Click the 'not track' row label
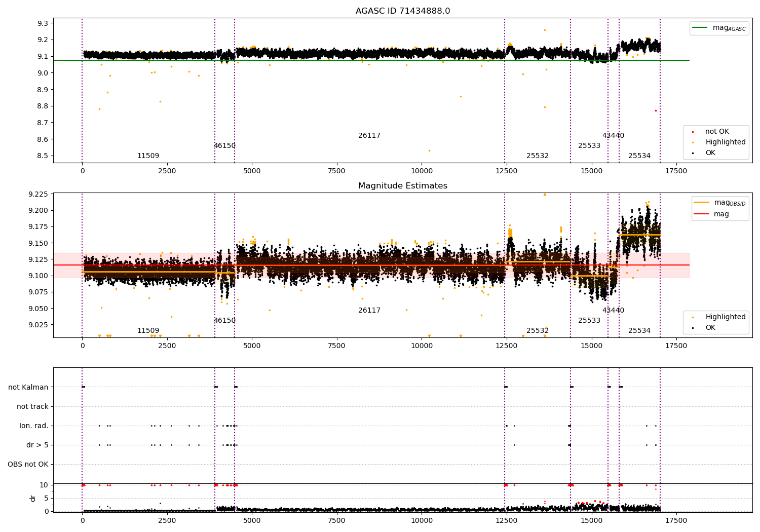This screenshot has height=532, width=760. click(32, 407)
